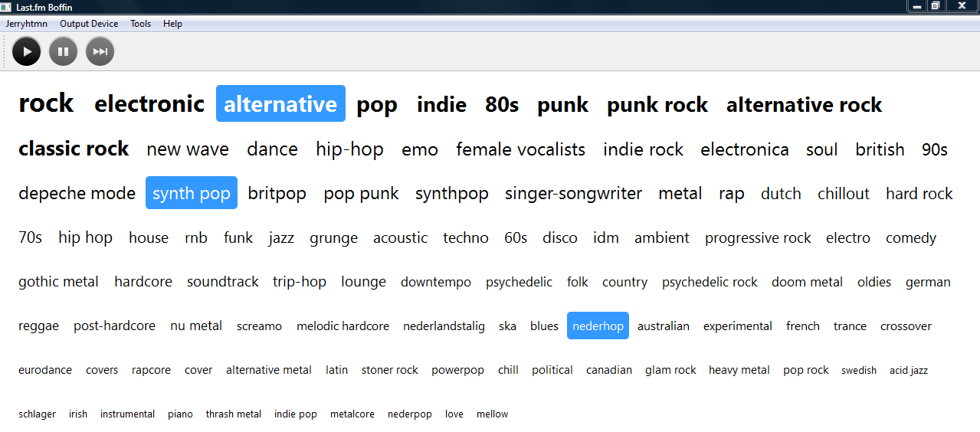Deselect the alternative tag
This screenshot has height=432, width=980.
(280, 104)
